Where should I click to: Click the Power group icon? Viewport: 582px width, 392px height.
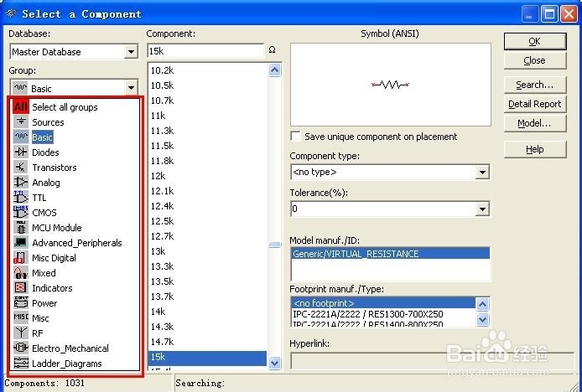(x=21, y=303)
